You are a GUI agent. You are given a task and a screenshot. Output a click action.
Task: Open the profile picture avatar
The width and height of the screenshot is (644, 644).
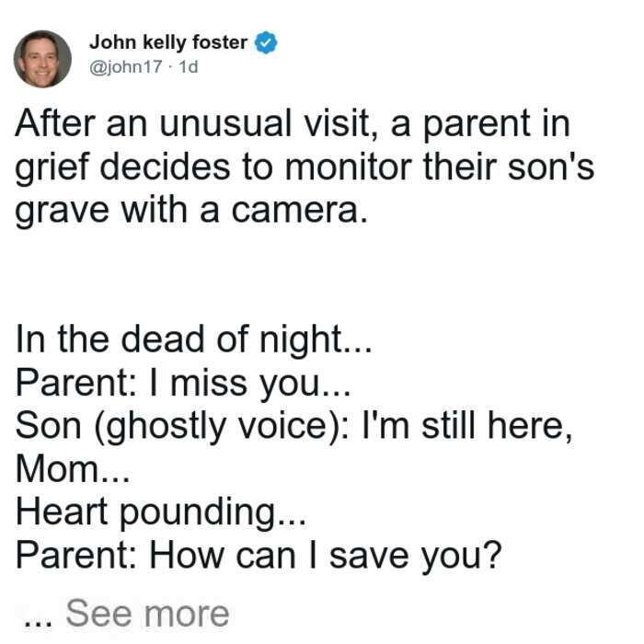[42, 59]
